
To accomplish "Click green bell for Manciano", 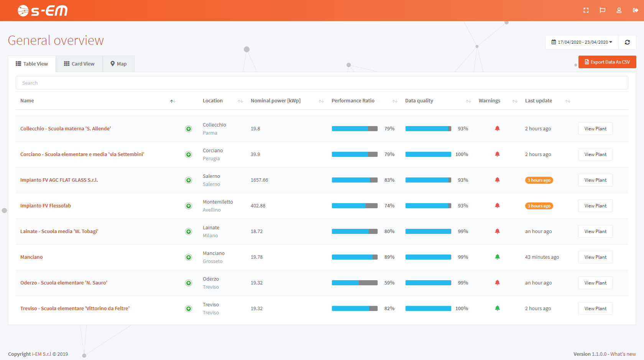I will (x=497, y=257).
